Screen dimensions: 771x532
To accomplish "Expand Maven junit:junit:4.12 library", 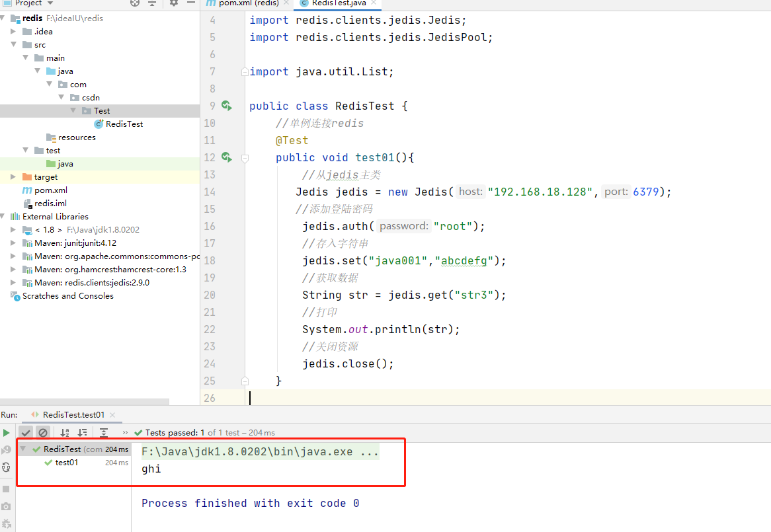I will click(x=13, y=243).
